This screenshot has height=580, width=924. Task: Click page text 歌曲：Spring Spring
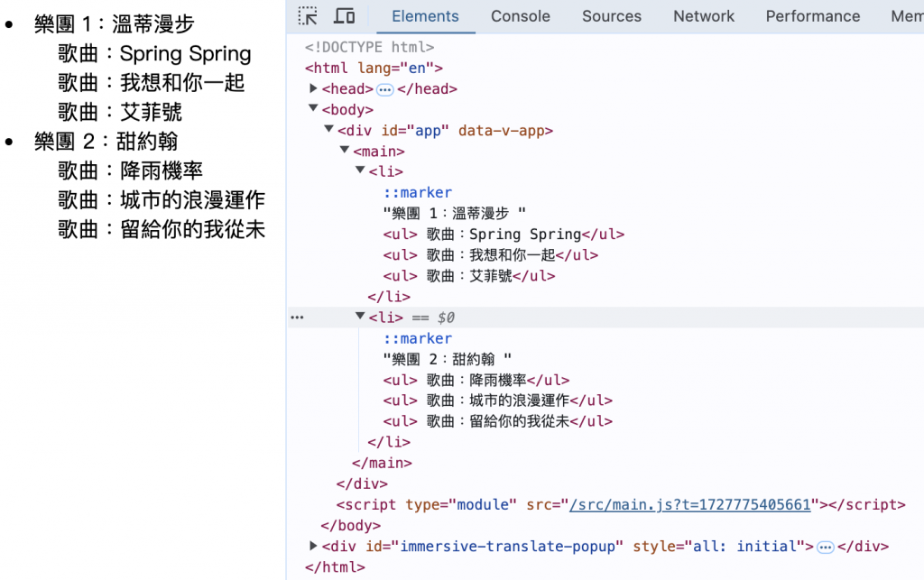coord(154,53)
